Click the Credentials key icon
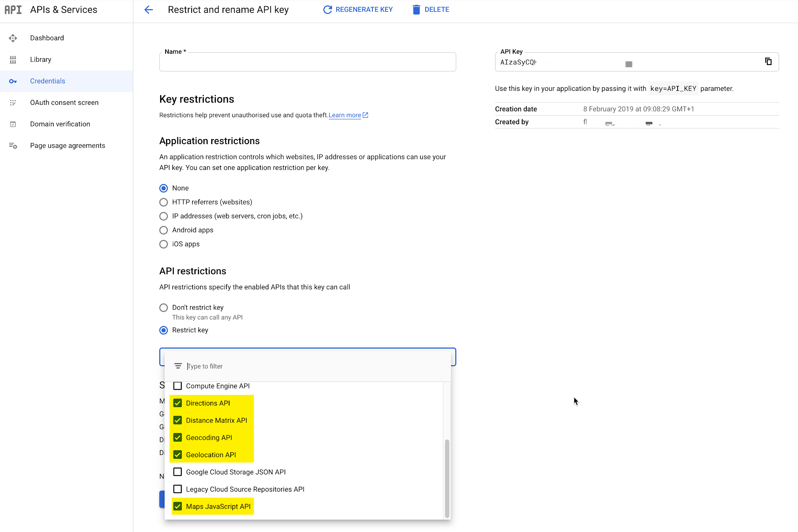Image resolution: width=798 pixels, height=532 pixels. click(x=13, y=81)
